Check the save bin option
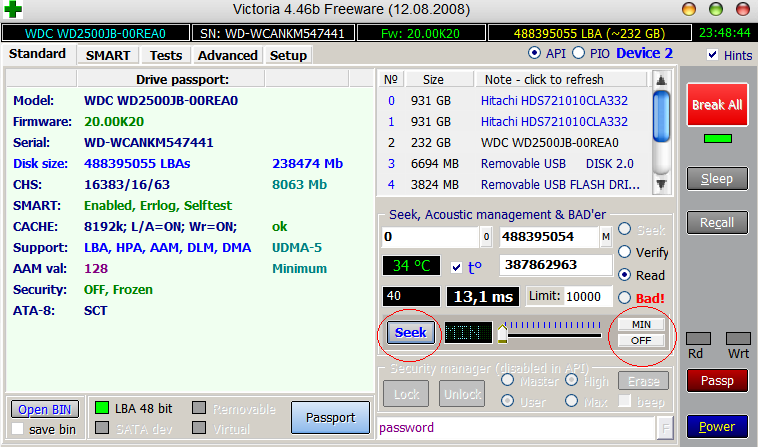758x447 pixels. tap(17, 429)
